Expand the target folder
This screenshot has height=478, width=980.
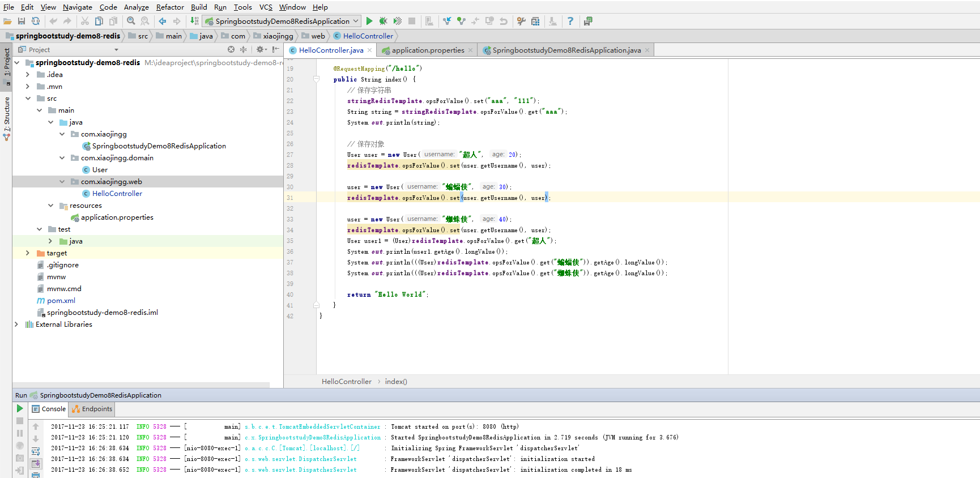point(28,253)
